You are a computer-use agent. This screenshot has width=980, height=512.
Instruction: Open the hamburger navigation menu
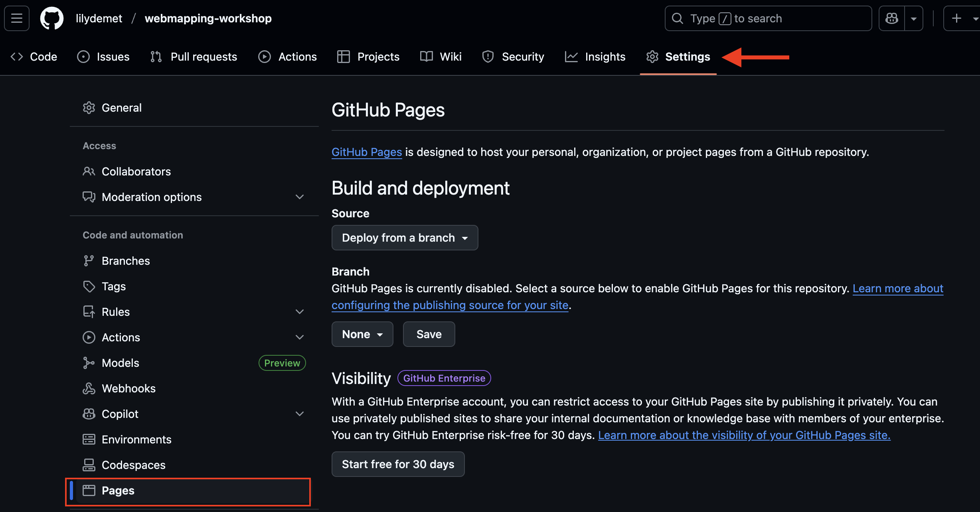pyautogui.click(x=17, y=18)
